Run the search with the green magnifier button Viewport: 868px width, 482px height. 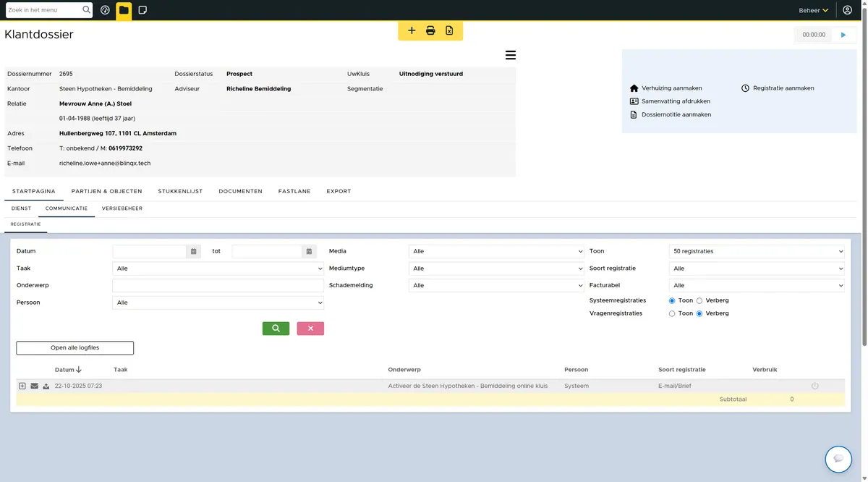point(276,329)
